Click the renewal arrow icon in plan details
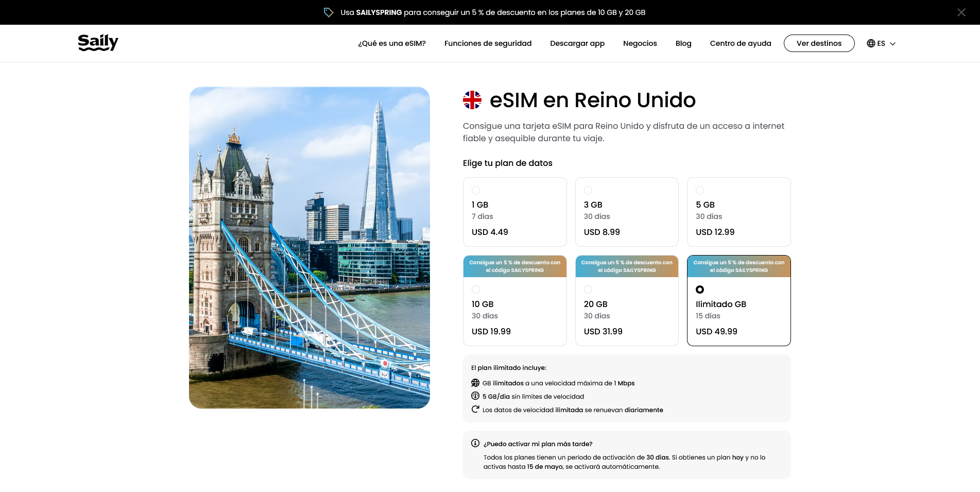The image size is (980, 492). [475, 410]
